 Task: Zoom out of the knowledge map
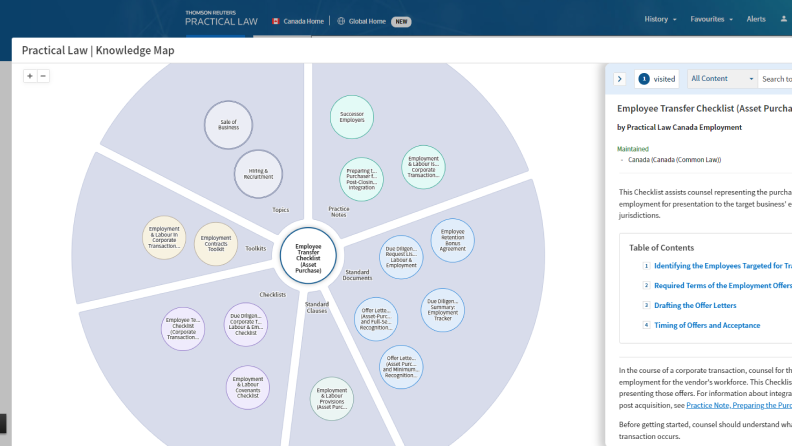coord(43,76)
